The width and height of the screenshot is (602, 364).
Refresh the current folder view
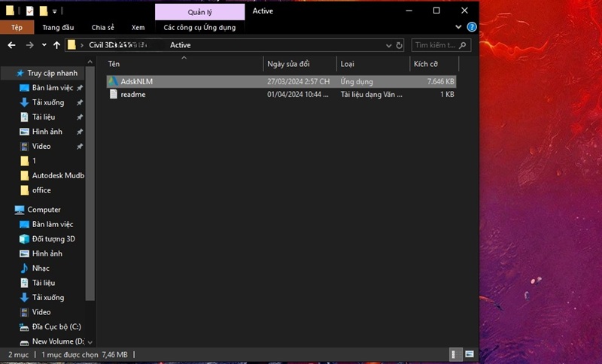click(400, 45)
